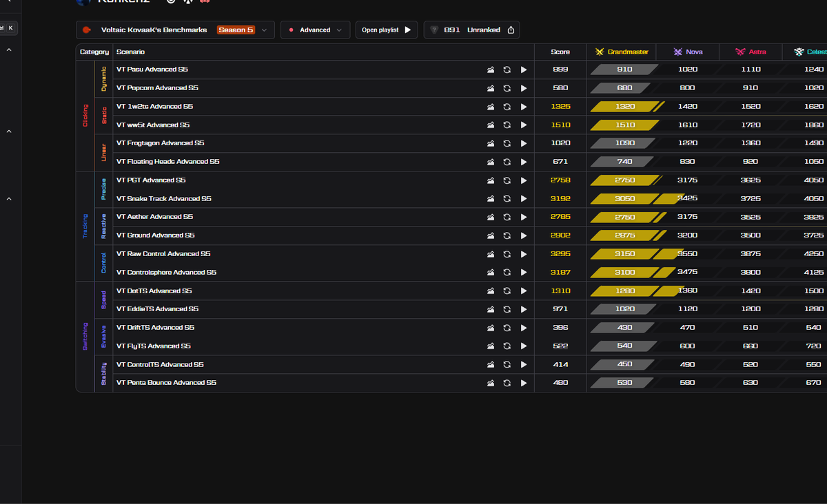Click the Grandmaster rank column header
Image resolution: width=827 pixels, height=504 pixels.
[622, 52]
